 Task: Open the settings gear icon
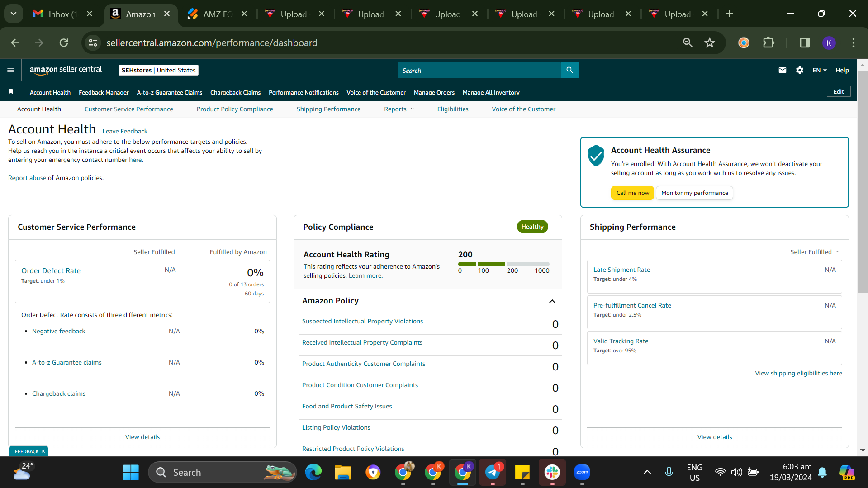(799, 70)
